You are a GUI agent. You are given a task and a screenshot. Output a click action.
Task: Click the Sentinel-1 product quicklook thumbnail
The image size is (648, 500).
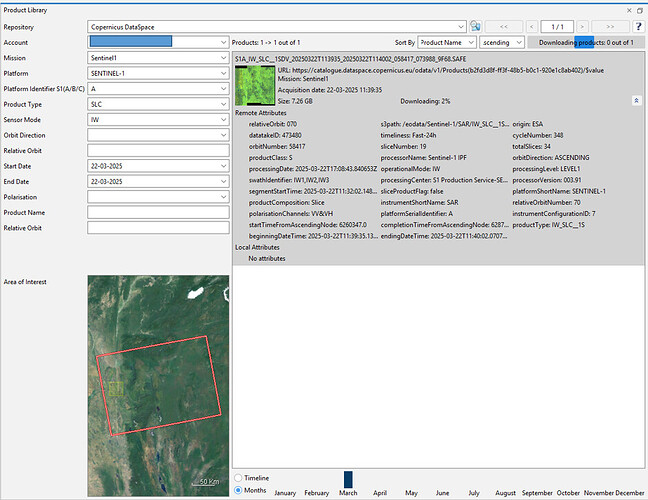tap(253, 86)
